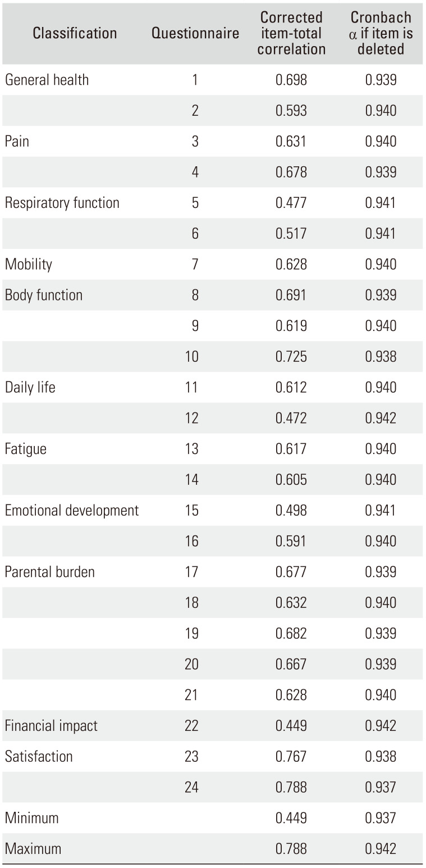The height and width of the screenshot is (868, 426).
Task: Click the Classification column header
Action: [75, 33]
